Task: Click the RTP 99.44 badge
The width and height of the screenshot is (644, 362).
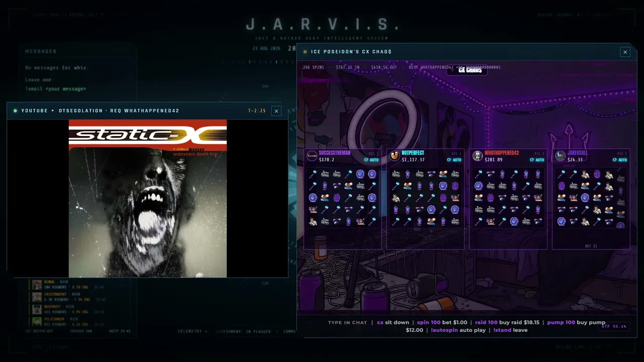Action: pos(614,326)
